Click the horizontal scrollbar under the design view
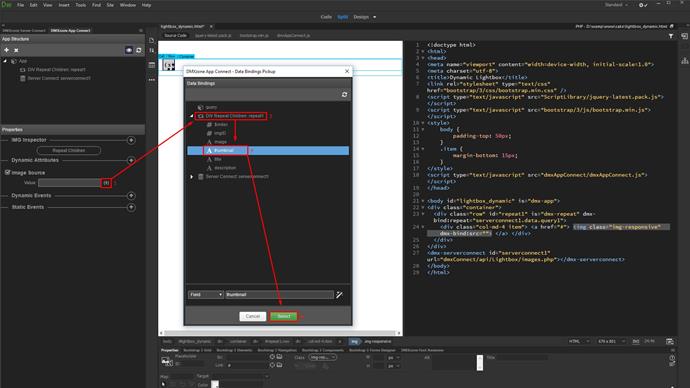Viewport: 690px width, 388px height. 280,333
